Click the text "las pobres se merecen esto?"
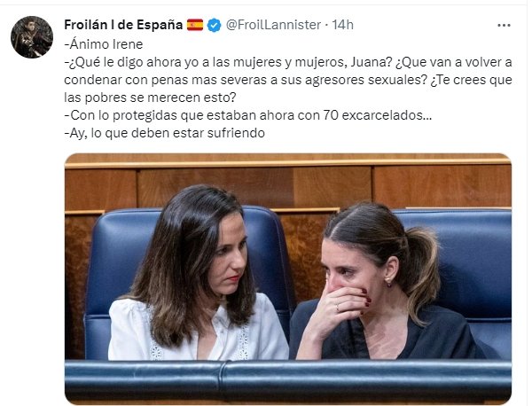Screen dimensions: 532x406 150,98
